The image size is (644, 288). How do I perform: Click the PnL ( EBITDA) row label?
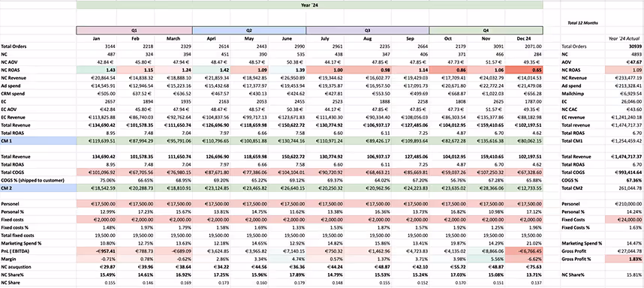point(15,251)
